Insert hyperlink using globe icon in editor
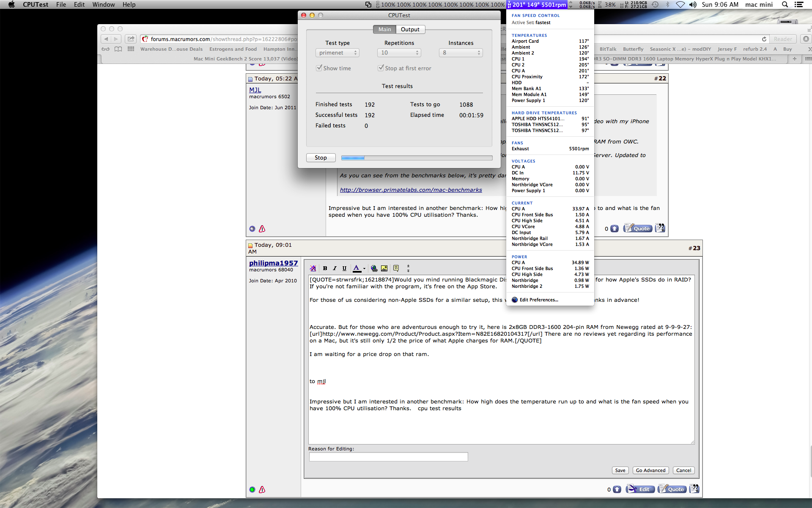 point(374,268)
